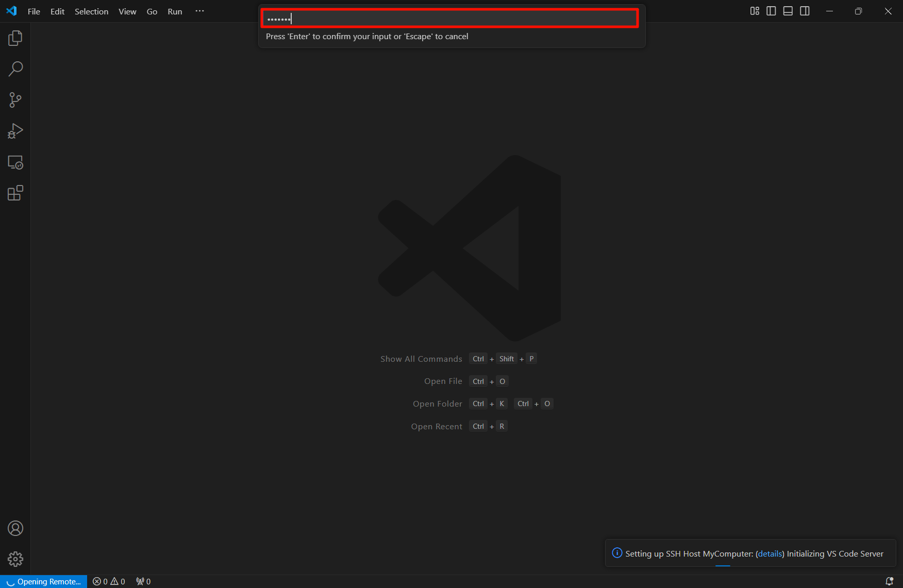Open the Customize Layout menu

(x=755, y=11)
